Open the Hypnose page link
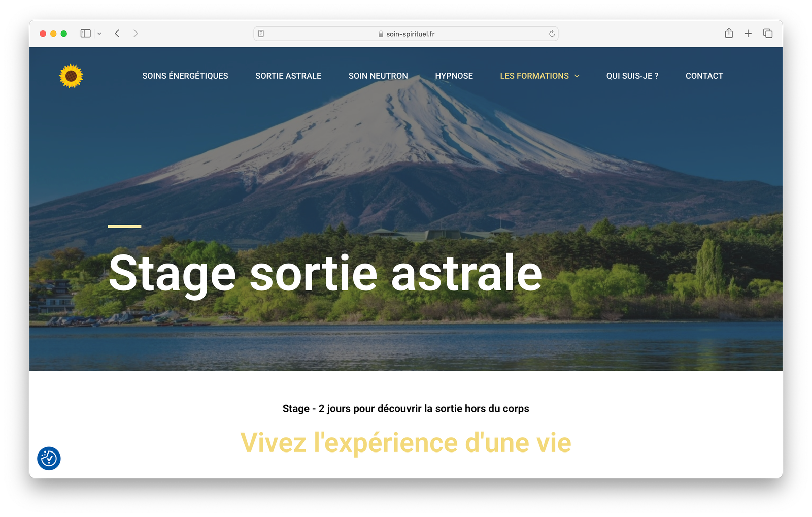Screen dimensions: 812x517 (x=454, y=76)
